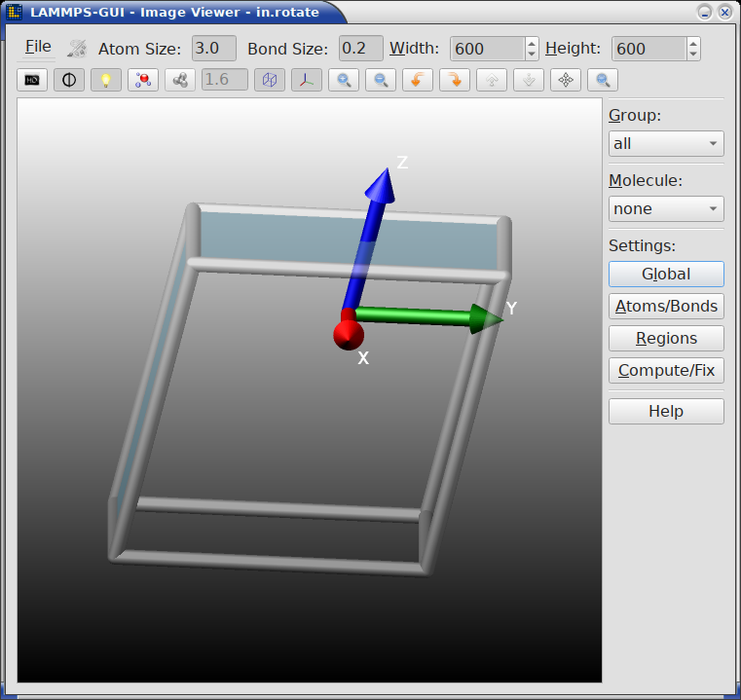Expand the Molecule dropdown showing none
Screen dimensions: 741x700
(x=666, y=209)
